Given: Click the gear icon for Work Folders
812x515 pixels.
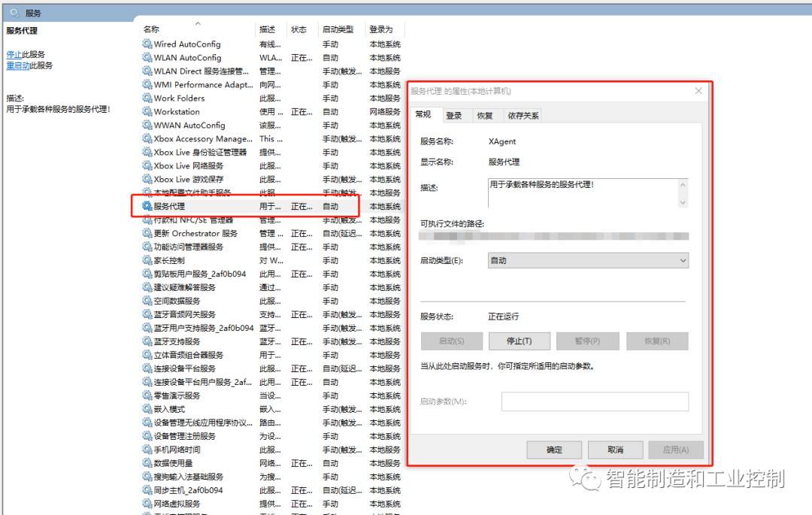Looking at the screenshot, I should point(147,98).
